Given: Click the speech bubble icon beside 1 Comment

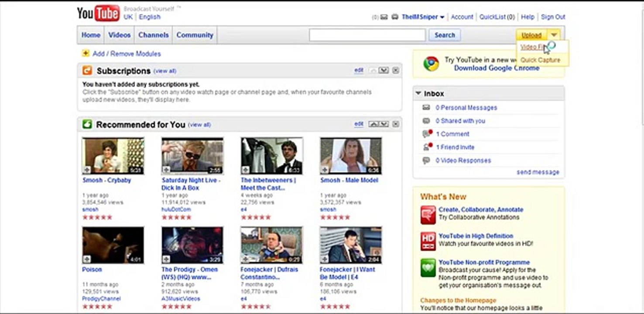Looking at the screenshot, I should pyautogui.click(x=427, y=134).
